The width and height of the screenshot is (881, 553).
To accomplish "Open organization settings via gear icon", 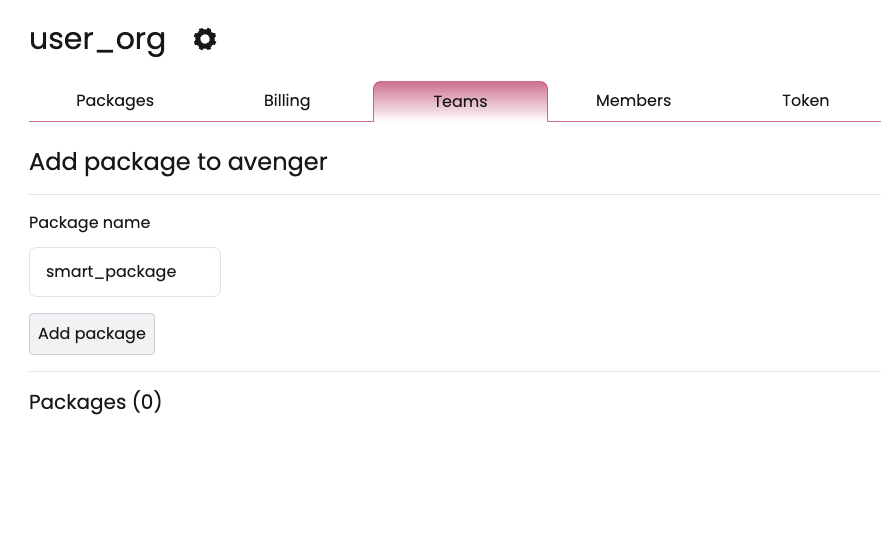I will click(205, 40).
